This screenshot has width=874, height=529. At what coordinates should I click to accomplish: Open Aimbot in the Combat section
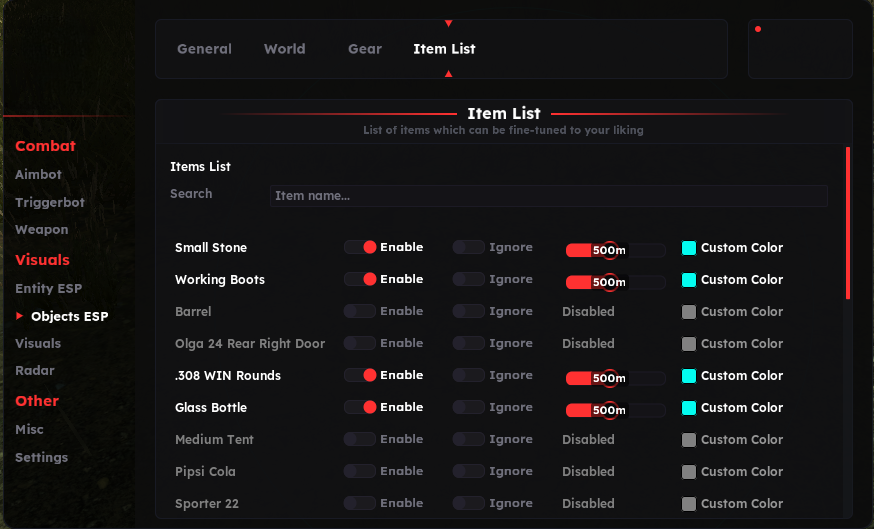click(38, 174)
